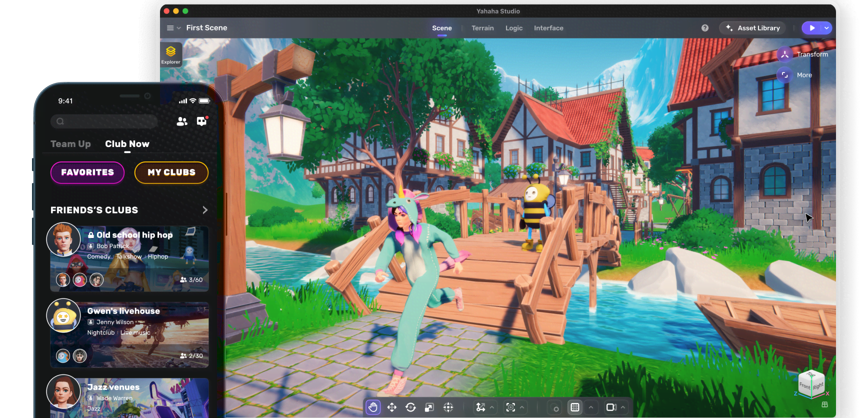868x418 pixels.
Task: Click the More round icon
Action: pos(784,75)
